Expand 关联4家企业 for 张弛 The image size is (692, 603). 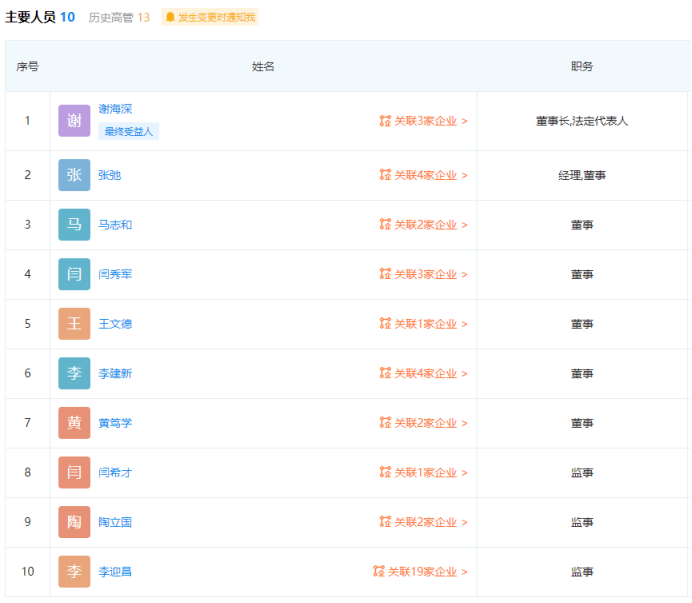423,175
